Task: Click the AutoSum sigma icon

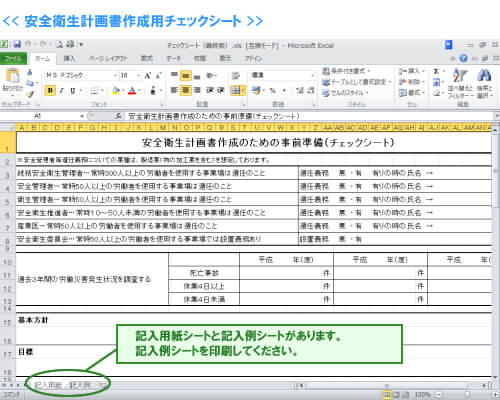Action: (x=436, y=71)
